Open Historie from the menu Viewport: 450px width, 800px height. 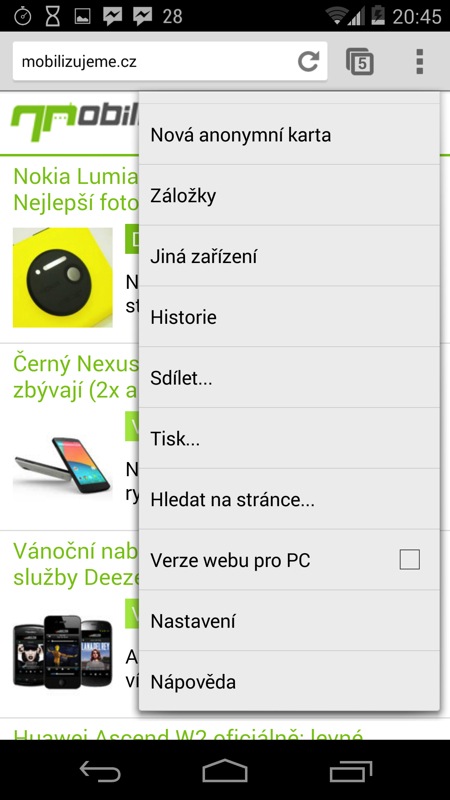coord(289,316)
